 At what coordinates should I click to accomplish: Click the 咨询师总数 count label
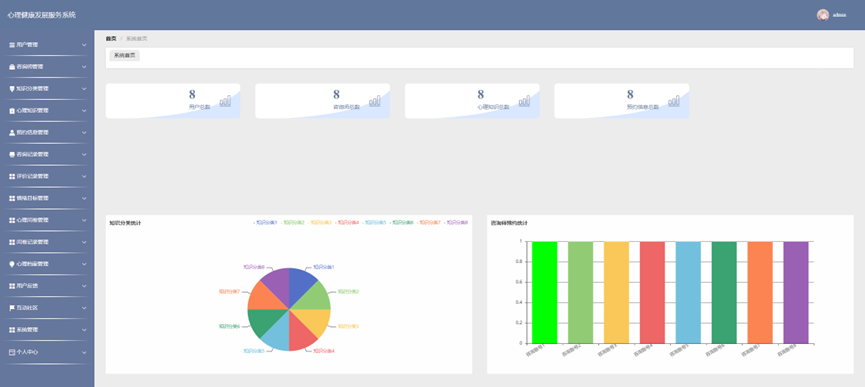(346, 107)
